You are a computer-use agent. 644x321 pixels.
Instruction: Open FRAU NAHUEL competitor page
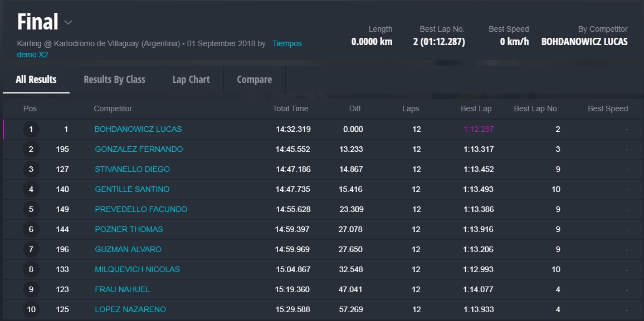pyautogui.click(x=122, y=289)
